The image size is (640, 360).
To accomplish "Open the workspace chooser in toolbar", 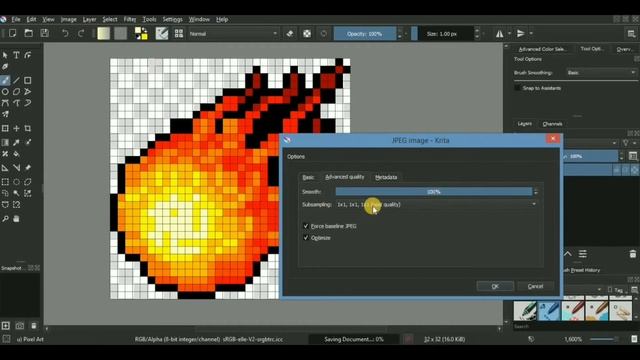I will pos(631,33).
